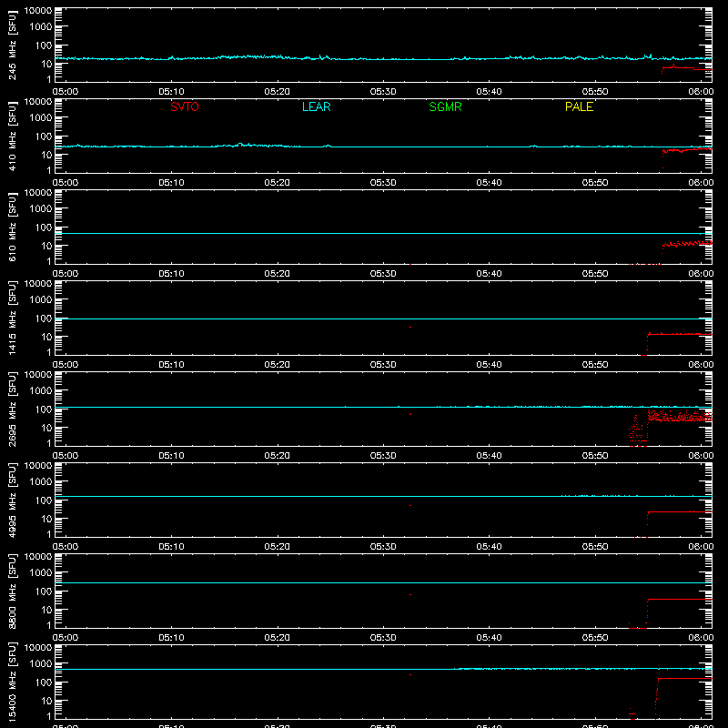Viewport: 728px width, 728px height.
Task: Click the red SVTO trace in the 4995 MHz plot
Action: [680, 511]
